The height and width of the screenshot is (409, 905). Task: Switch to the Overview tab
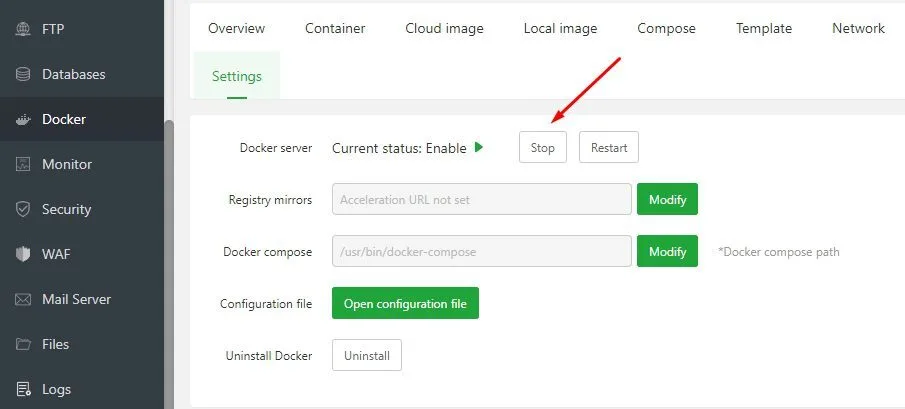(237, 28)
